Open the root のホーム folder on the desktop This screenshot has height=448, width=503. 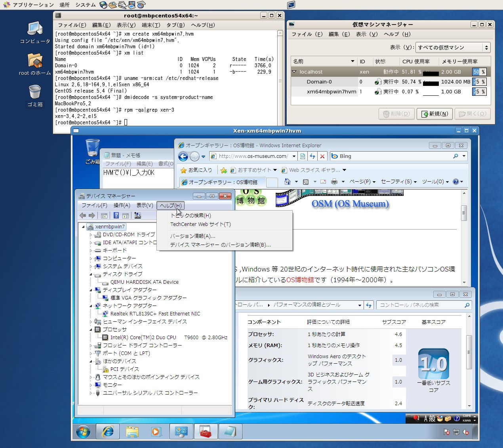click(35, 64)
